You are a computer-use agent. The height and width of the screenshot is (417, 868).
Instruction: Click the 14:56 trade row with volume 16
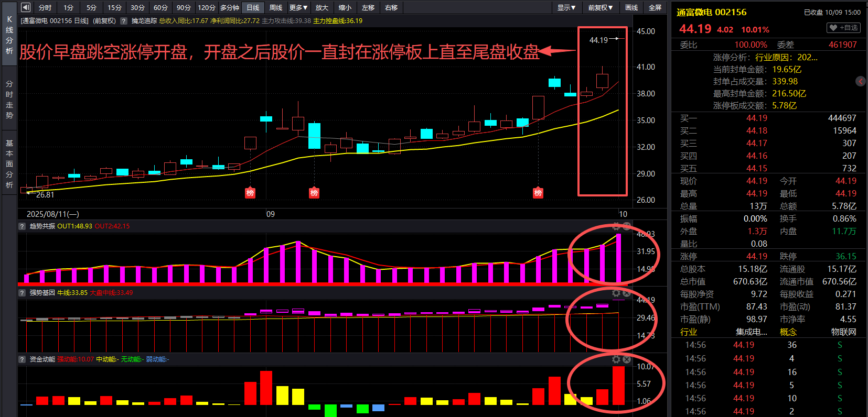[x=768, y=372]
